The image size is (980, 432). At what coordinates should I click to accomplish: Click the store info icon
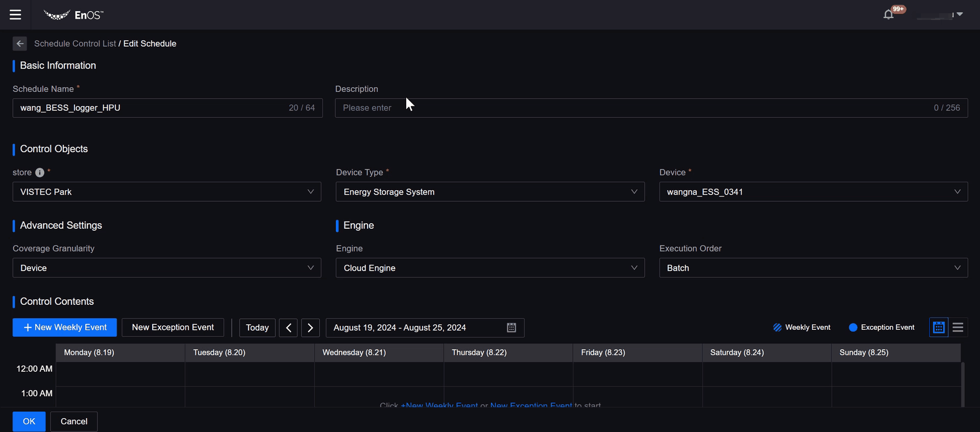click(x=40, y=173)
